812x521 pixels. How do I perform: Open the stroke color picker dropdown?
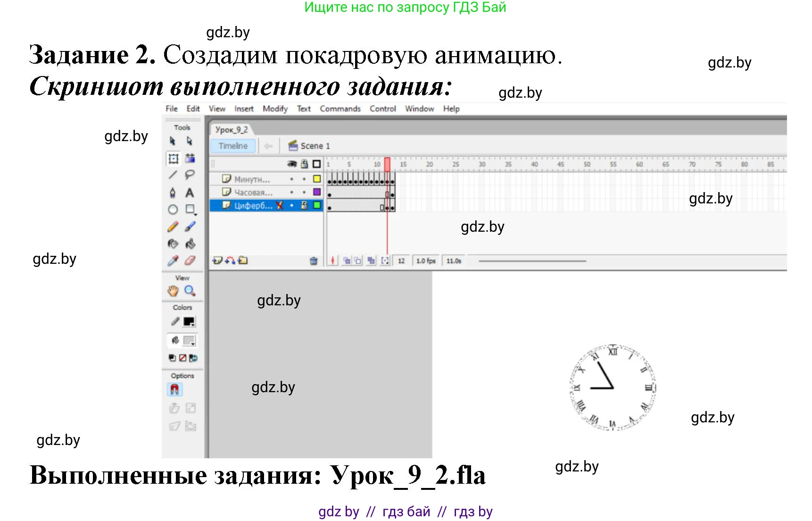189,322
